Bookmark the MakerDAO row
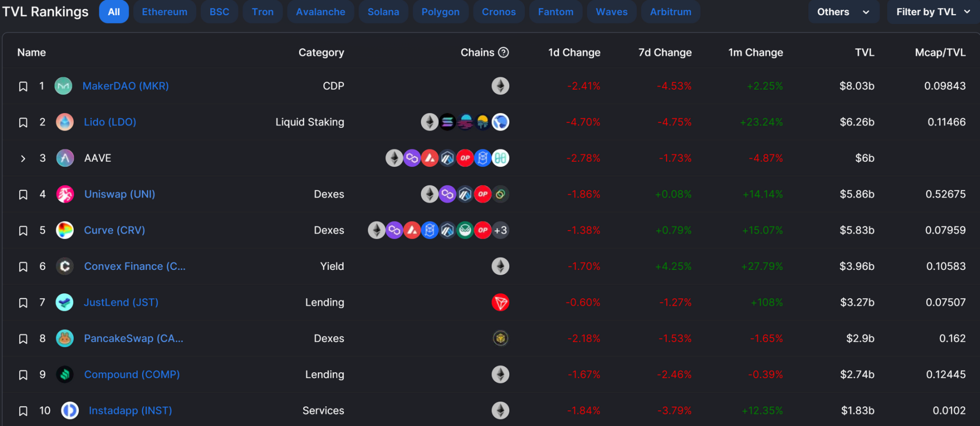The image size is (980, 426). click(x=23, y=87)
